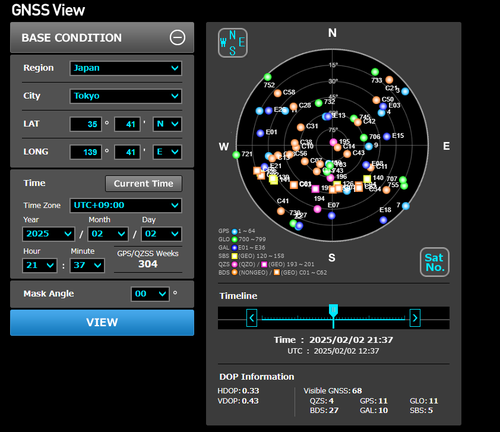Select the blue Galileo E15 satellite marker

[x=387, y=136]
